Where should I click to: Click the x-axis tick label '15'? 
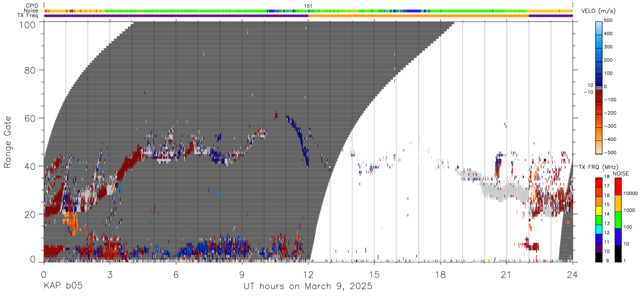click(374, 274)
